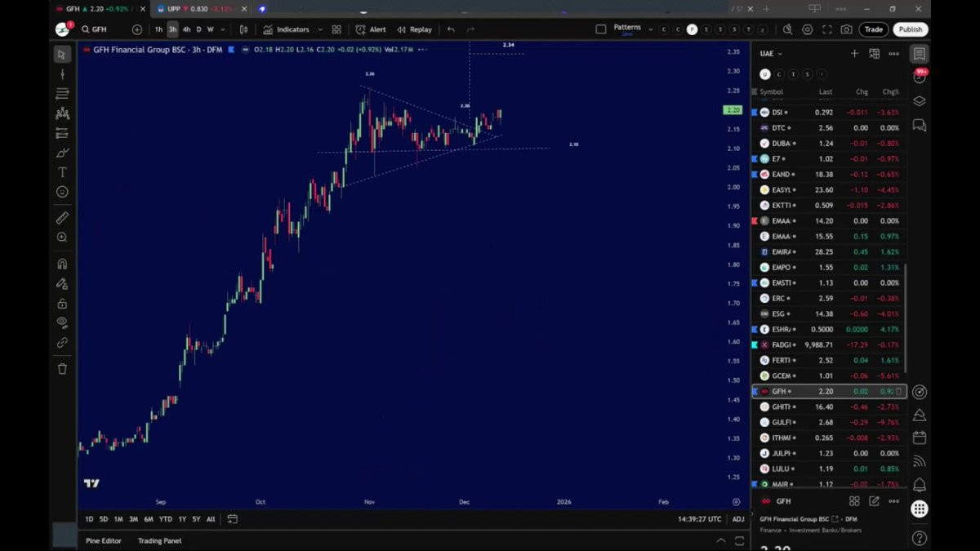Viewport: 980px width, 551px height.
Task: Remove drawings using trash icon
Action: tap(62, 369)
